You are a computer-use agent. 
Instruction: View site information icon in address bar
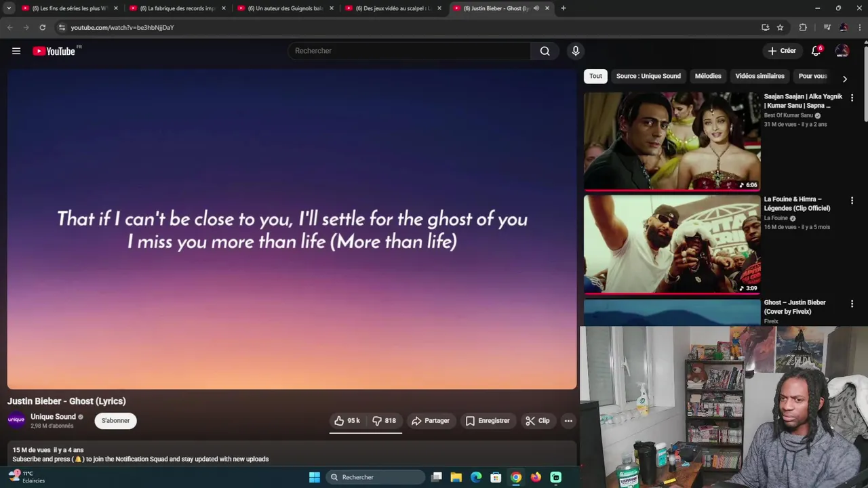coord(62,27)
